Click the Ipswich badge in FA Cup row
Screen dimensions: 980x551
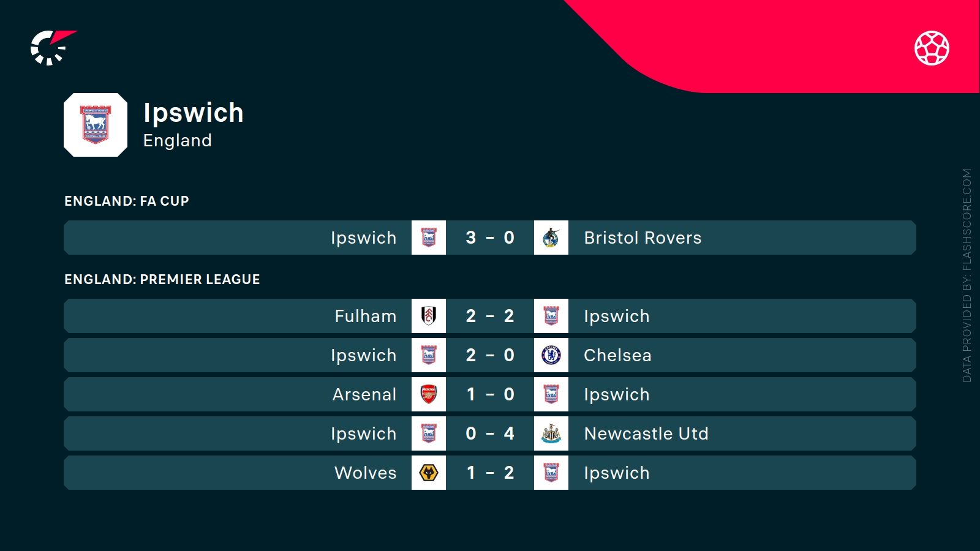(x=429, y=238)
